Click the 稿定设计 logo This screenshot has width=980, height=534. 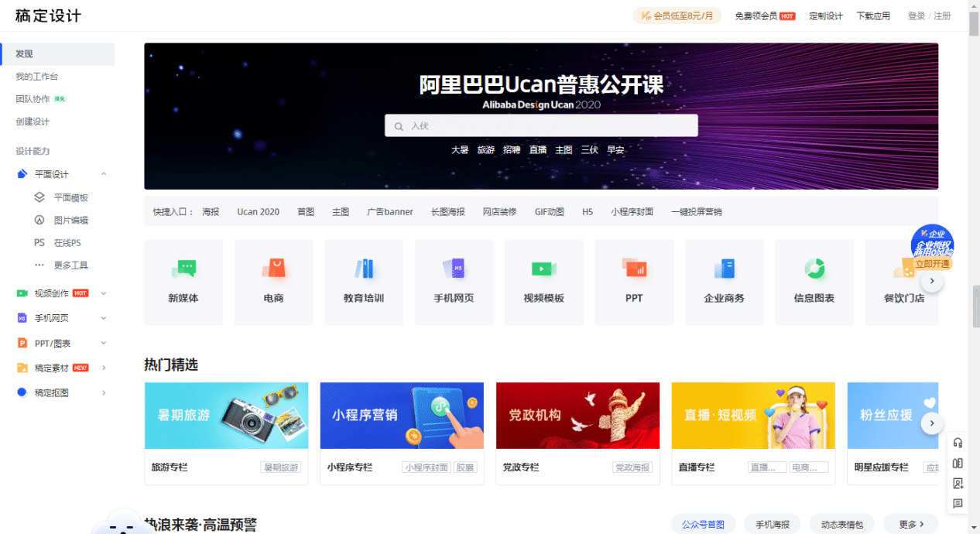click(48, 15)
